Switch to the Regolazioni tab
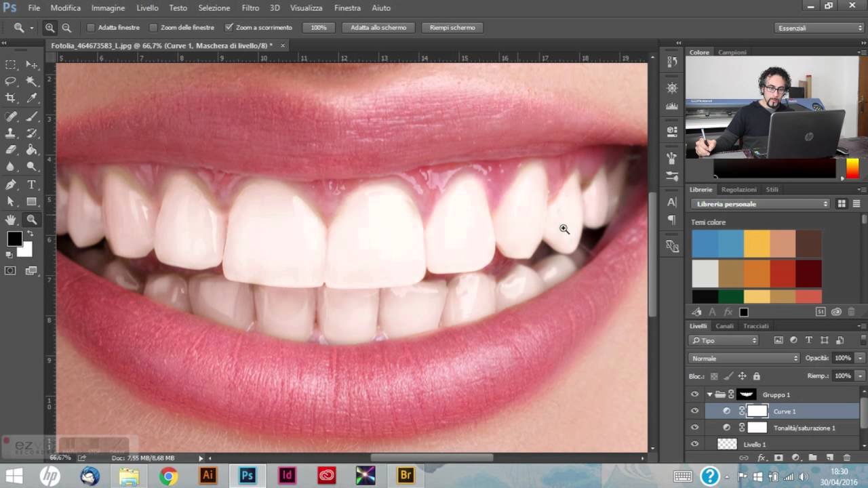868x488 pixels. tap(739, 190)
